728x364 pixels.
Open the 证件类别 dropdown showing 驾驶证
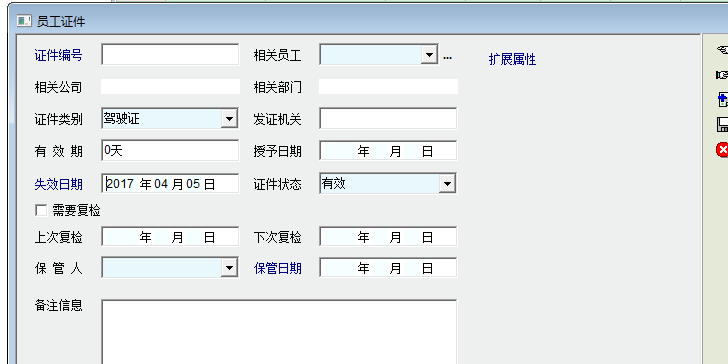point(229,119)
